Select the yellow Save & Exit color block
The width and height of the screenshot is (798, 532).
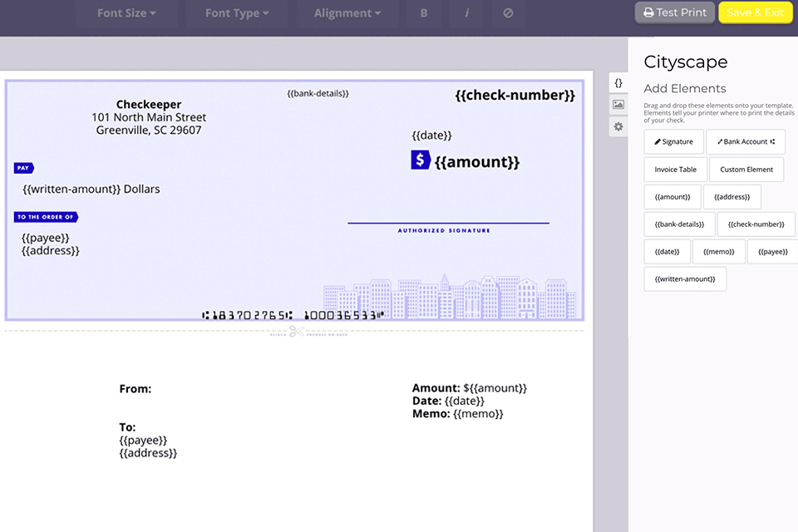click(755, 12)
